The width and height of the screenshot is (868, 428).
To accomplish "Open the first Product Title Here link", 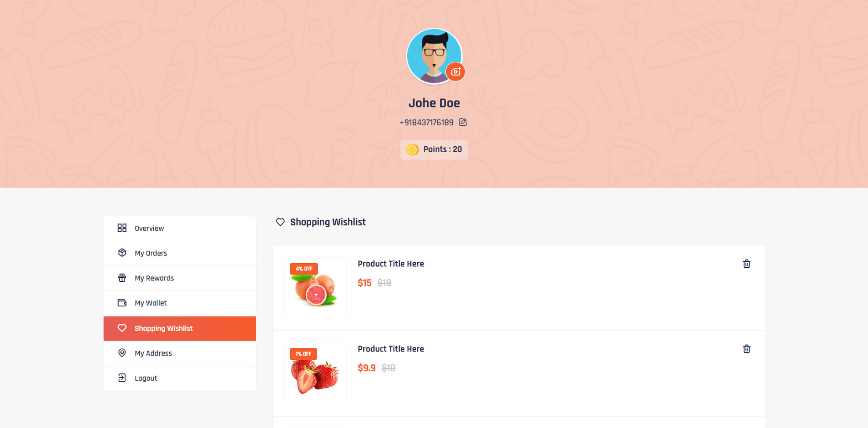I will coord(391,264).
